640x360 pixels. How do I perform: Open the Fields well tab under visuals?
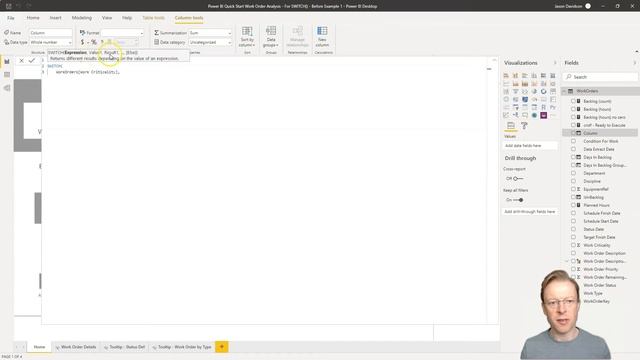511,126
